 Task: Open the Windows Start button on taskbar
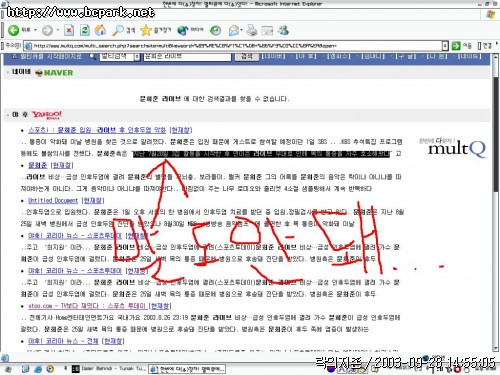(x=8, y=369)
